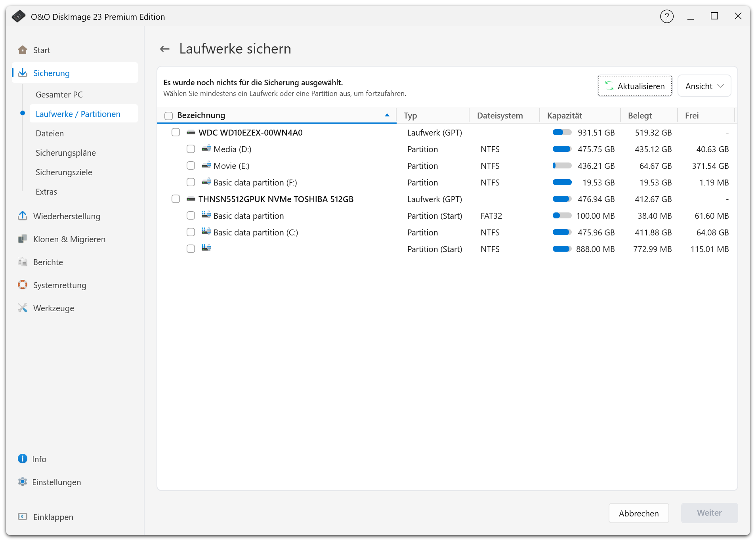Open help via question mark icon
The height and width of the screenshot is (541, 756).
pos(666,17)
